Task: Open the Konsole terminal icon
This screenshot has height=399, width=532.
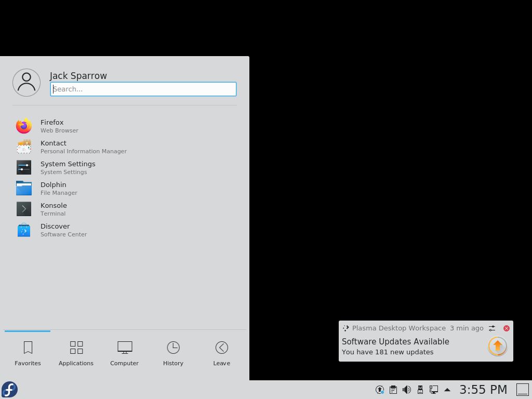Action: click(24, 209)
